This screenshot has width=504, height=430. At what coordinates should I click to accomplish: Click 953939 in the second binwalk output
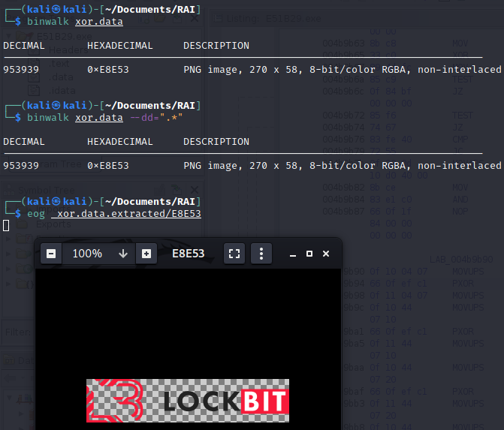(21, 166)
